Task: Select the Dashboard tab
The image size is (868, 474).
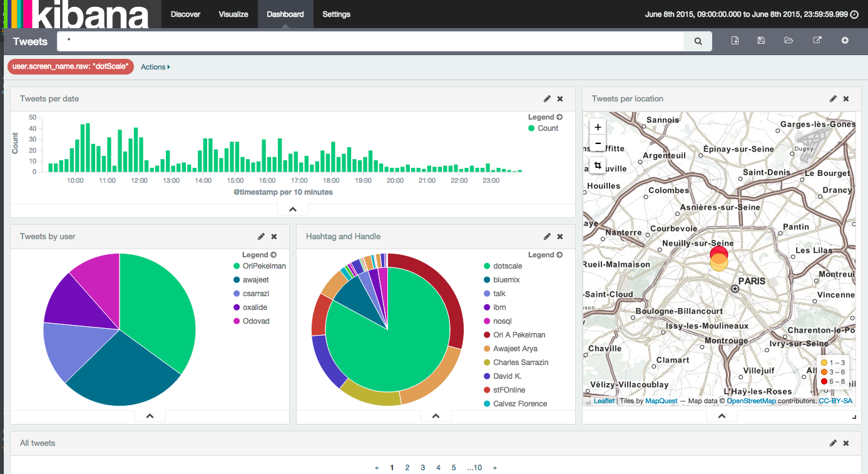Action: tap(285, 14)
